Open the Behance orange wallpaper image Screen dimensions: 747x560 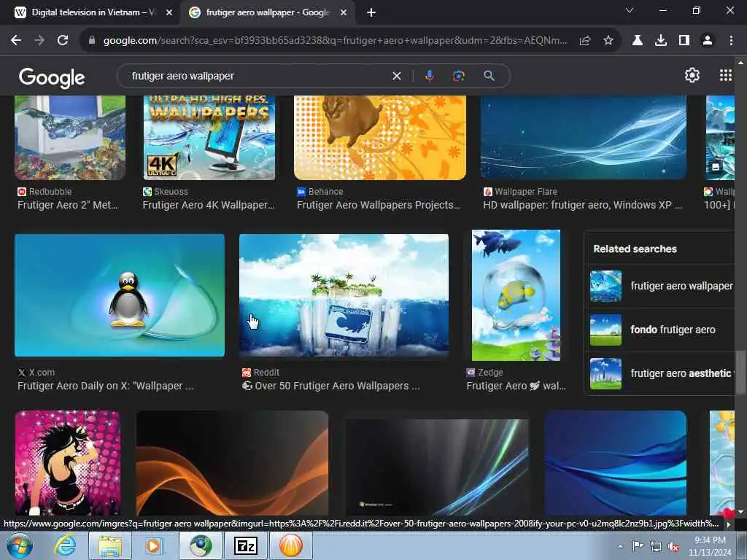[x=379, y=138]
